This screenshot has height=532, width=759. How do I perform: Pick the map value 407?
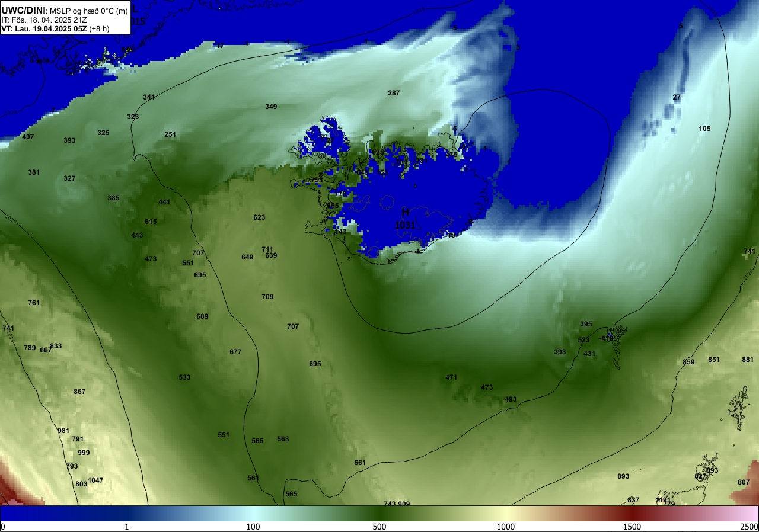(28, 137)
